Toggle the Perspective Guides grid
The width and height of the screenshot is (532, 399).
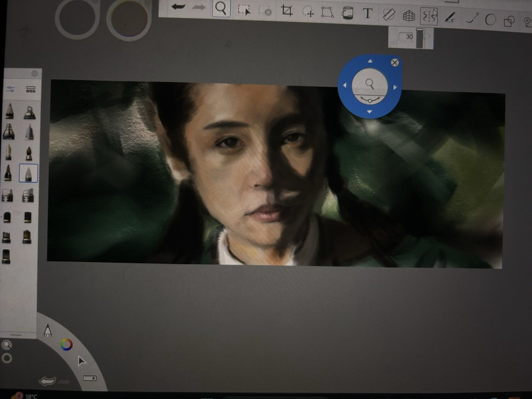click(409, 16)
